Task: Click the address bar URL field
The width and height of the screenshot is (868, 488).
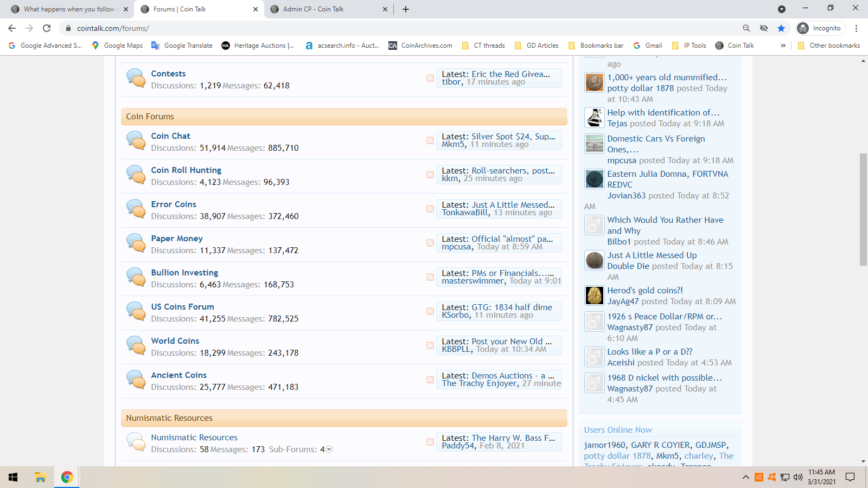Action: [x=401, y=28]
